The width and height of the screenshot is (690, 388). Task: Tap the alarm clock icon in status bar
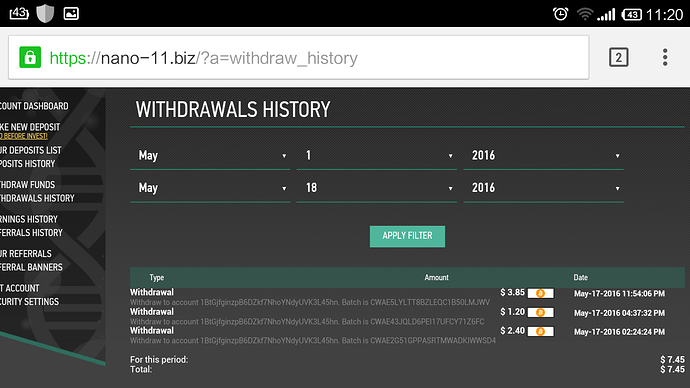560,14
